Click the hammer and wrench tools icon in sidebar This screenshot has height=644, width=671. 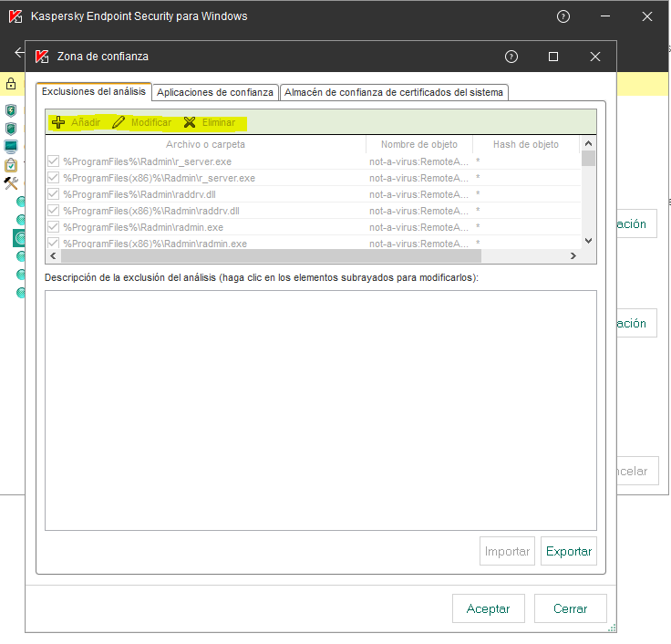tap(11, 182)
